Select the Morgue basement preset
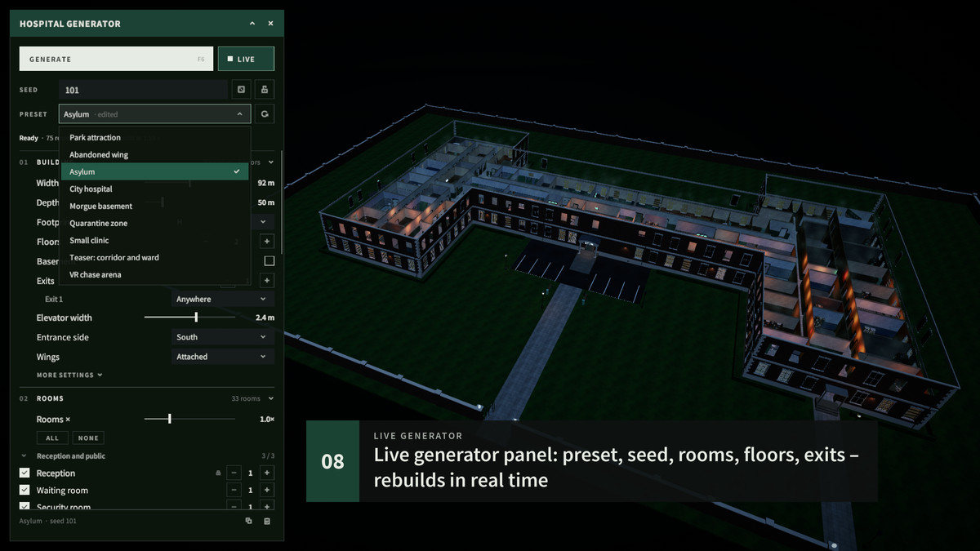The height and width of the screenshot is (551, 980). pyautogui.click(x=155, y=207)
